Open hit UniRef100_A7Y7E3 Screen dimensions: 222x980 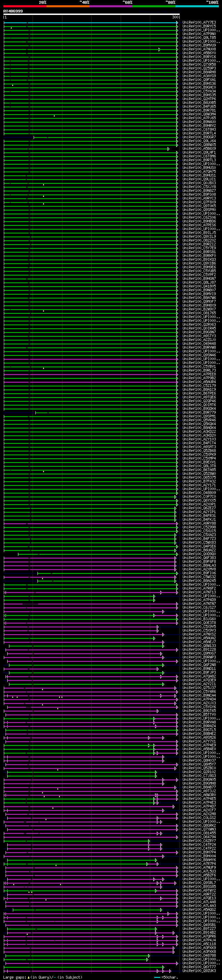[199, 23]
